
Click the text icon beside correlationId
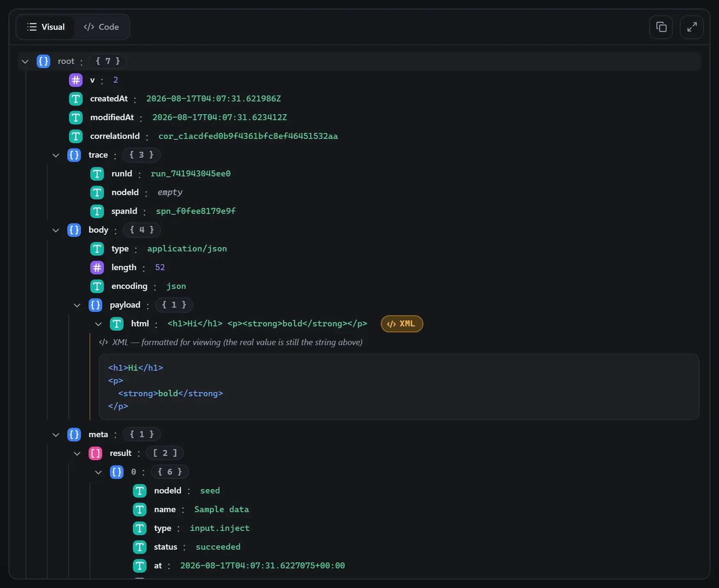(76, 136)
